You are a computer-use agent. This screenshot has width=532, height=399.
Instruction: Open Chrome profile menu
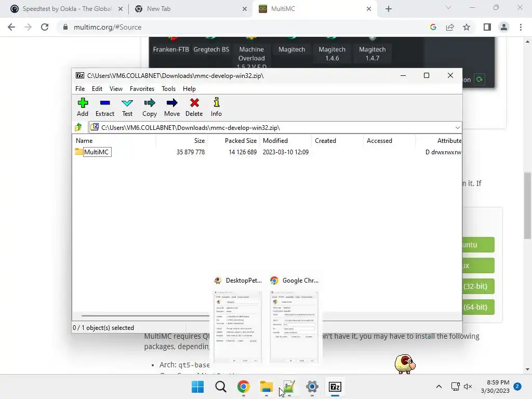pyautogui.click(x=504, y=27)
